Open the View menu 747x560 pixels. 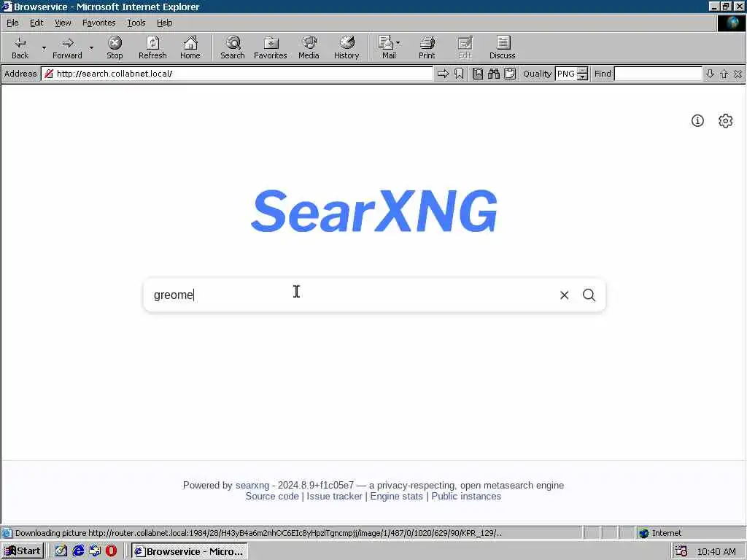(x=63, y=23)
